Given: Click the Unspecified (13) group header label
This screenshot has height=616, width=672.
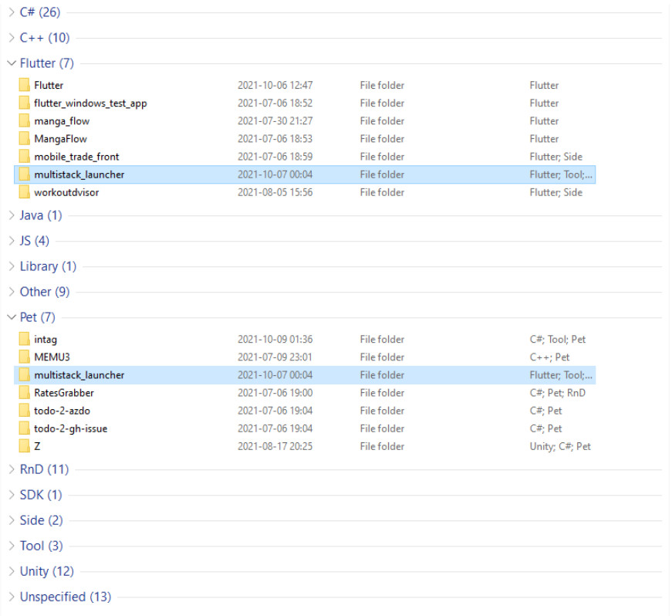Looking at the screenshot, I should 66,597.
